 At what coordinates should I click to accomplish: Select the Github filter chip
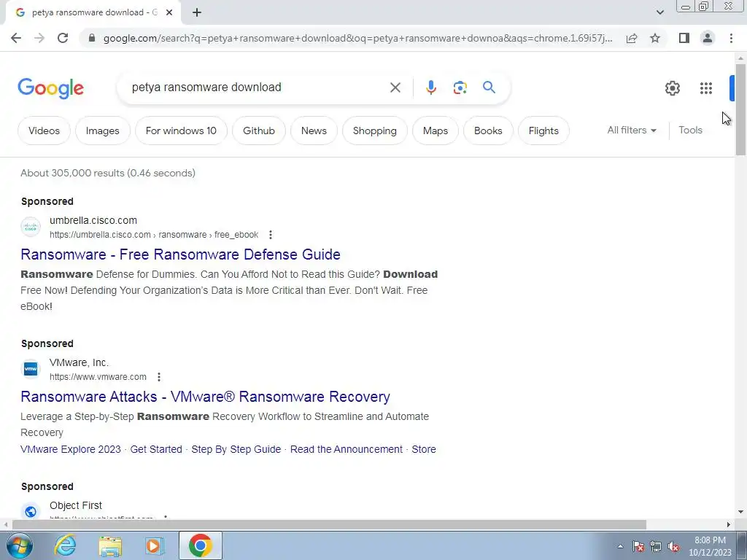[x=259, y=131]
